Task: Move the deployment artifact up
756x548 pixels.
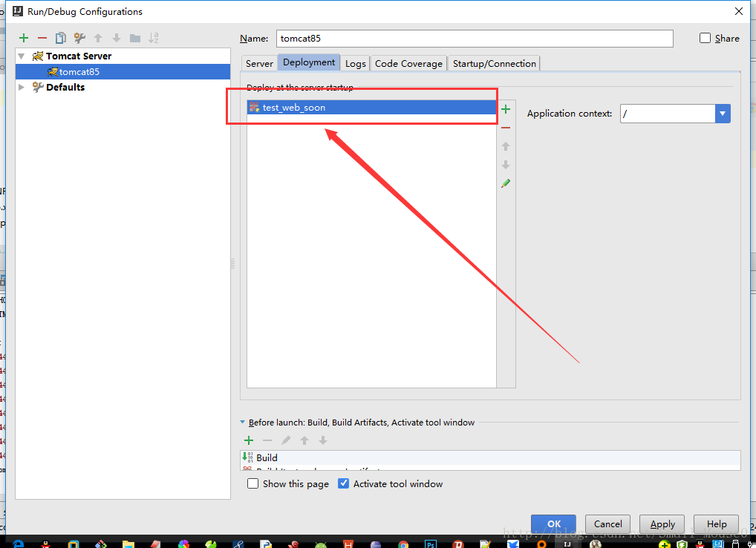Action: [505, 146]
